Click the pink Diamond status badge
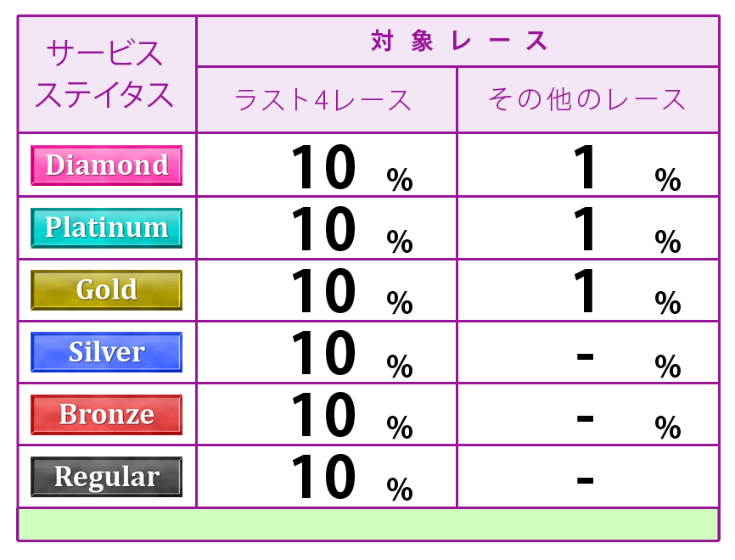The image size is (735, 560). tap(106, 165)
